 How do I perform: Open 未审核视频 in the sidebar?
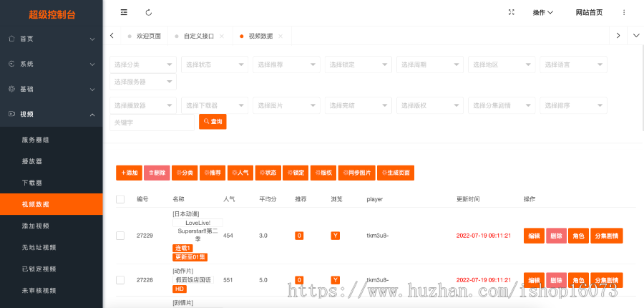[52, 290]
